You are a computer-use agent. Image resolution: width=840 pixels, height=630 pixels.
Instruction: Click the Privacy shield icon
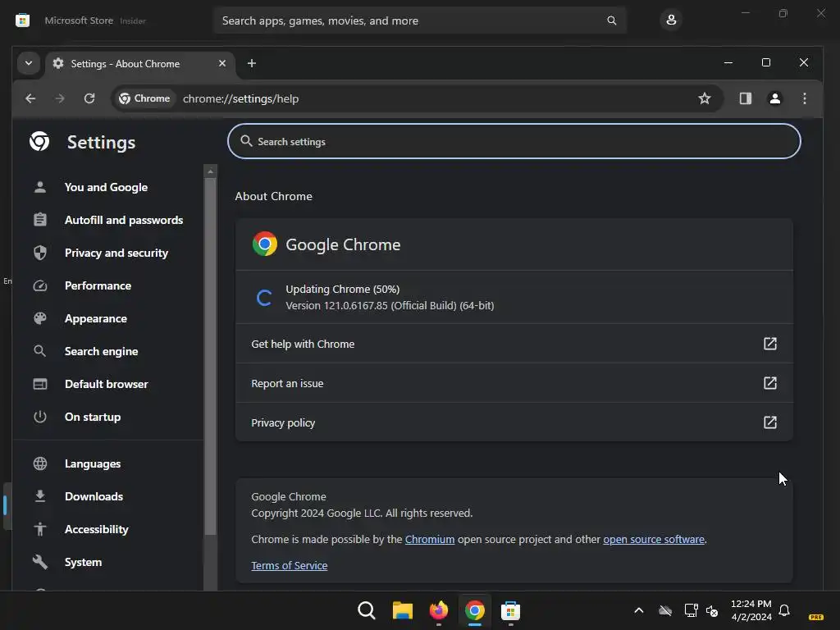[40, 253]
